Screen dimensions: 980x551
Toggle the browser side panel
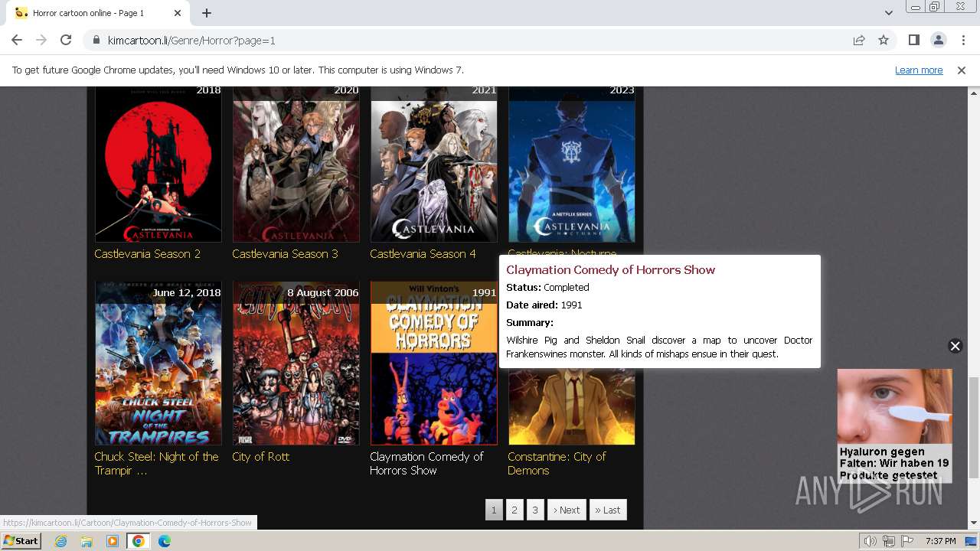[913, 40]
